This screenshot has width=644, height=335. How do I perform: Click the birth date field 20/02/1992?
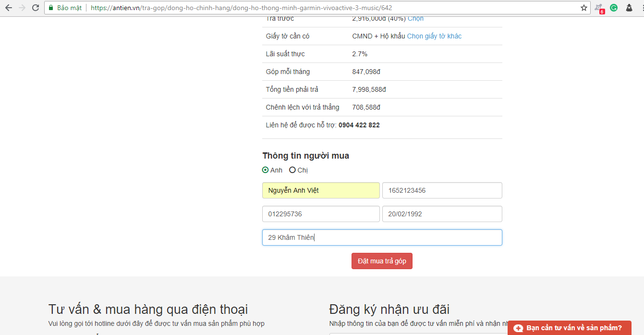[x=442, y=214]
